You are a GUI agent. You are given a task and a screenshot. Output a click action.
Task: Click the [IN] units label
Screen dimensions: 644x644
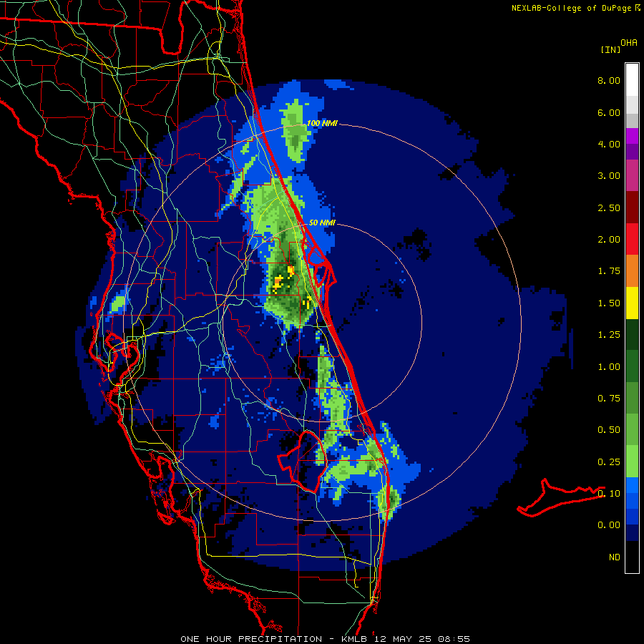(x=610, y=49)
